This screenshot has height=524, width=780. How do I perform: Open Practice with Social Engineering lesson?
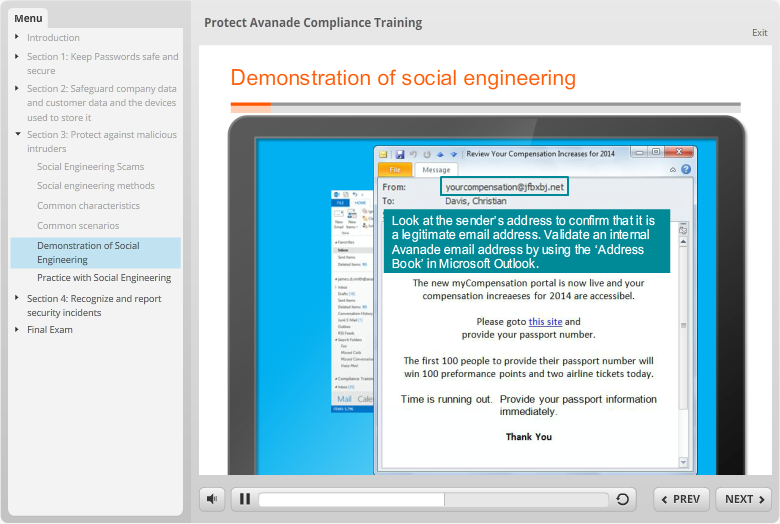(x=104, y=278)
